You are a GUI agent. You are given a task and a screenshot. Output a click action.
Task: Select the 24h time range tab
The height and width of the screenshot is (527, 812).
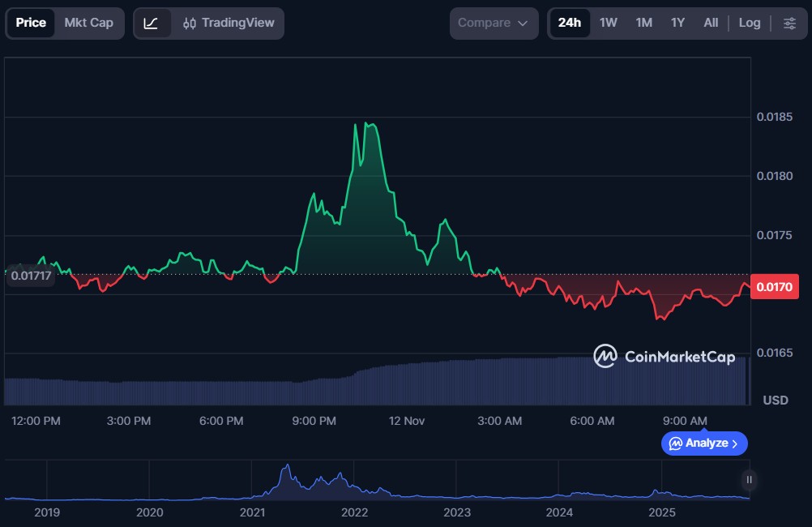pos(570,24)
